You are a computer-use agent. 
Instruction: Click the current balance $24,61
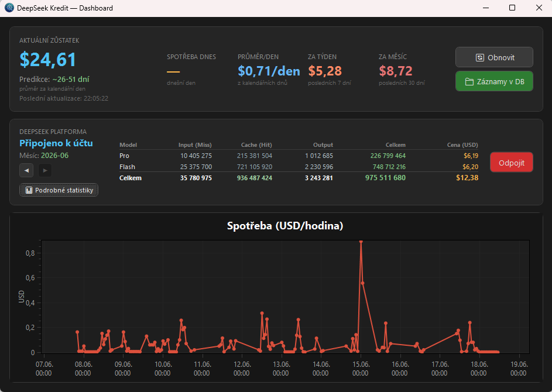point(47,60)
